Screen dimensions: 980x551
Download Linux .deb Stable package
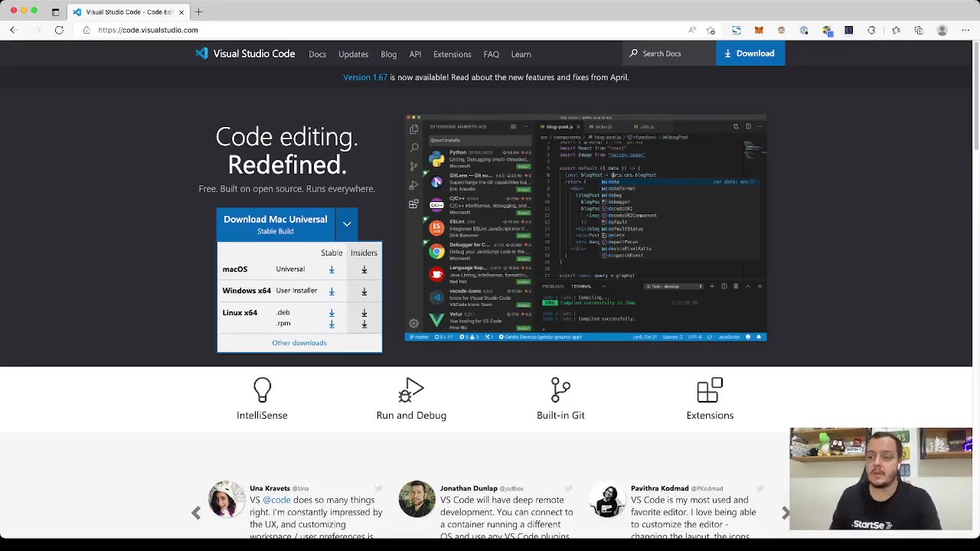(x=332, y=312)
